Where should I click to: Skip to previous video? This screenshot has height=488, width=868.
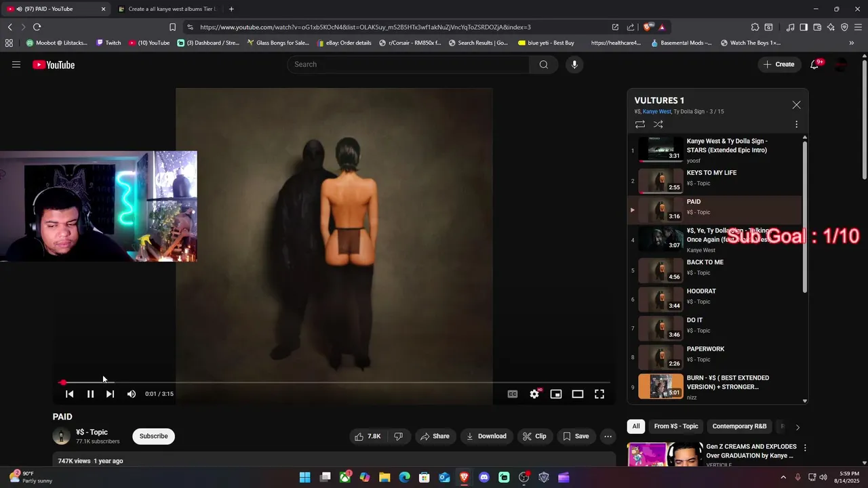tap(69, 394)
